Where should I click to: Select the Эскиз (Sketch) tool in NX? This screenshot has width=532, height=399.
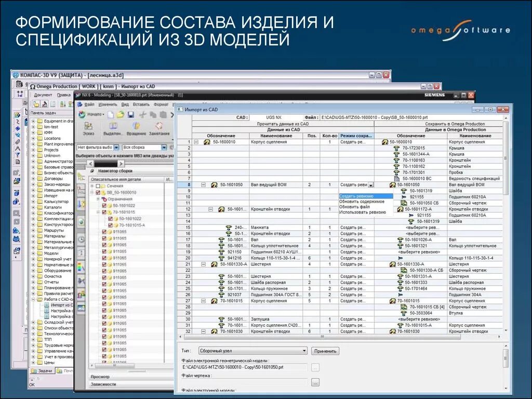[x=88, y=127]
